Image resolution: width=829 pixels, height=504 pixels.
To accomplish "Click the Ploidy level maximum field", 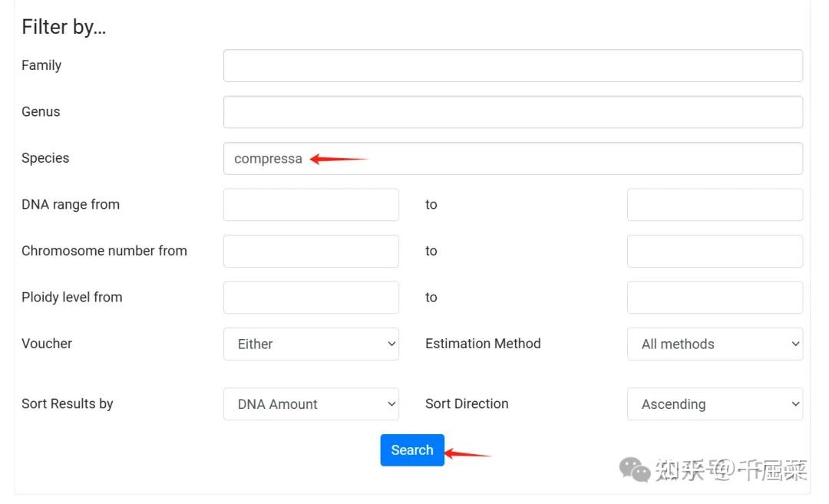I will click(715, 298).
